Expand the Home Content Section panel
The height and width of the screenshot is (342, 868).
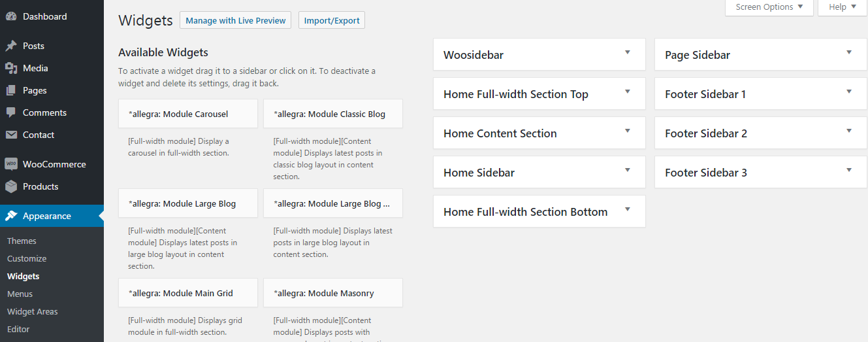[x=627, y=131]
